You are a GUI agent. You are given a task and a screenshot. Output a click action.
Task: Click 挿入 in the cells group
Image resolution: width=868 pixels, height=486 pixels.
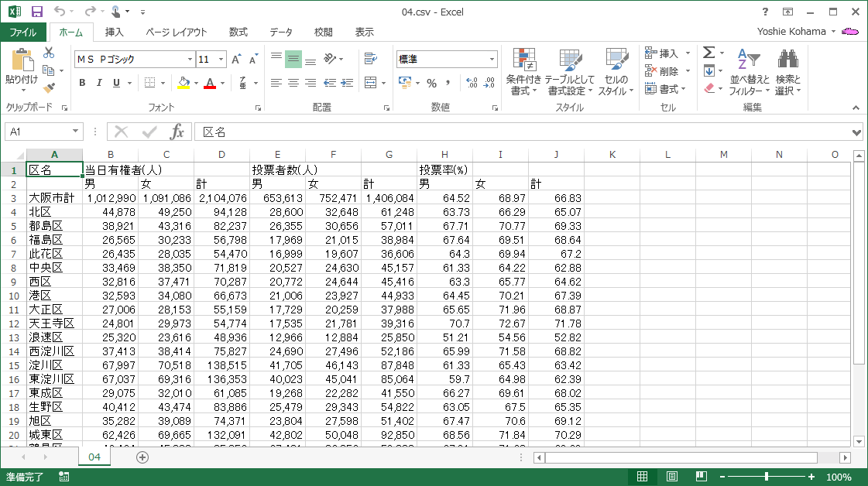667,53
